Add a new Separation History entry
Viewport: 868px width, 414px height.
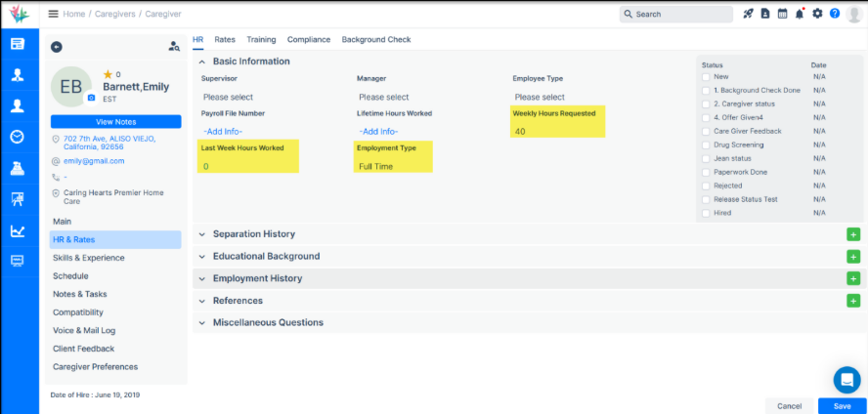pyautogui.click(x=852, y=234)
